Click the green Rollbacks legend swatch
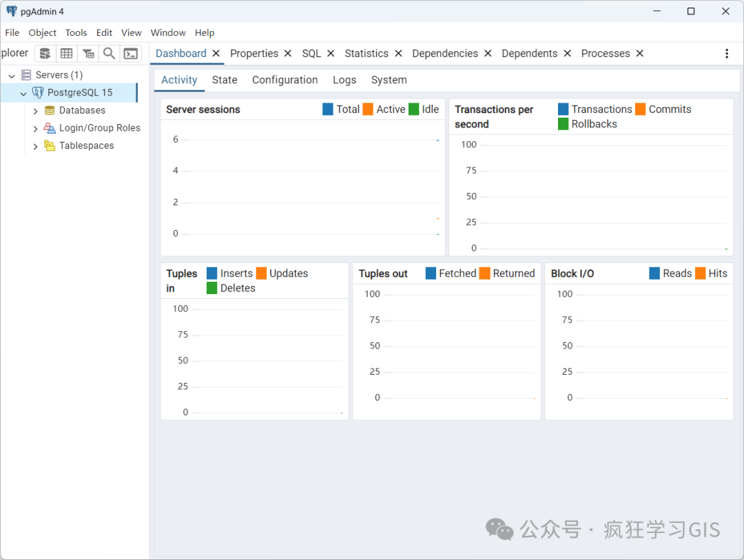Screen dimensions: 744x560 tap(564, 124)
